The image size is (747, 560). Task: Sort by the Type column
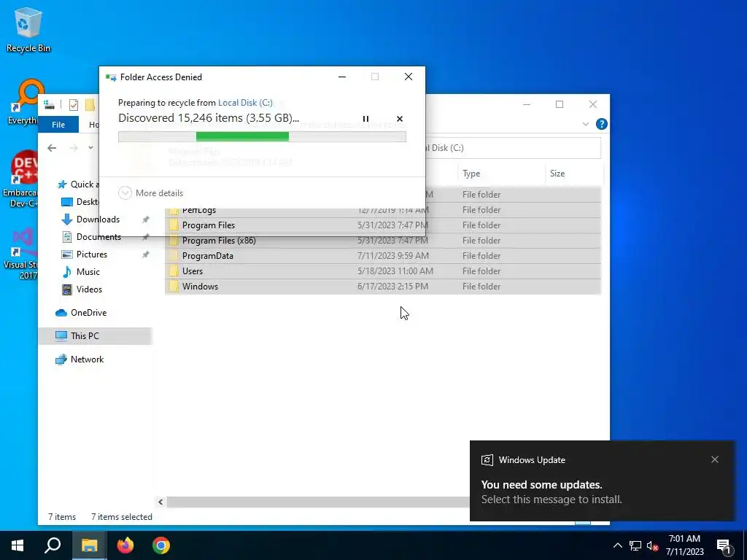click(502, 174)
